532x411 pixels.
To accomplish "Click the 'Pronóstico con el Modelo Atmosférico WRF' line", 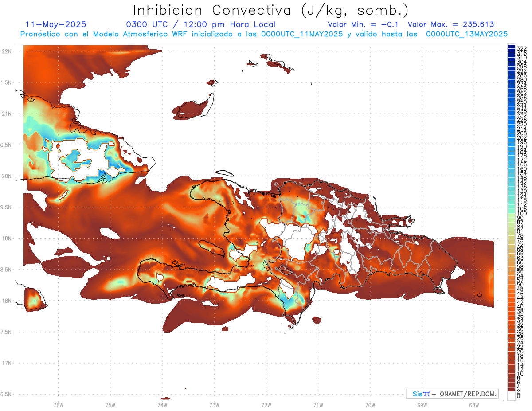I will 264,34.
